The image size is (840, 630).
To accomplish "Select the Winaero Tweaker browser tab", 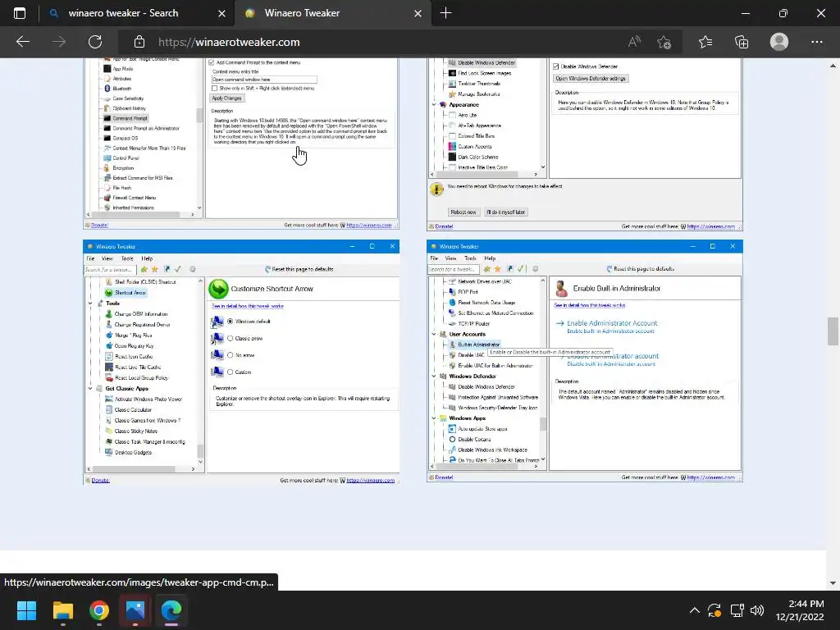I will (x=332, y=13).
